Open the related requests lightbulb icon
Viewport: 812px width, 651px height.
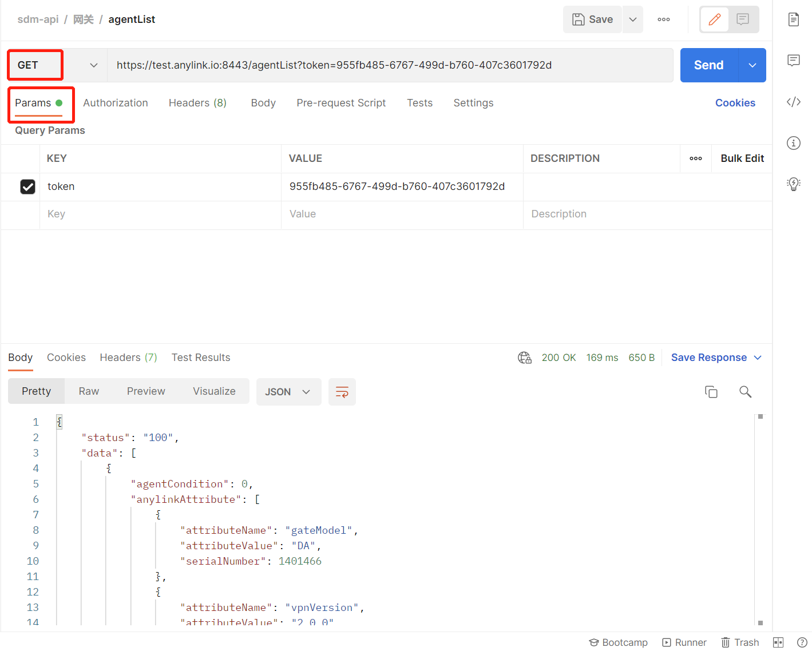click(x=793, y=184)
